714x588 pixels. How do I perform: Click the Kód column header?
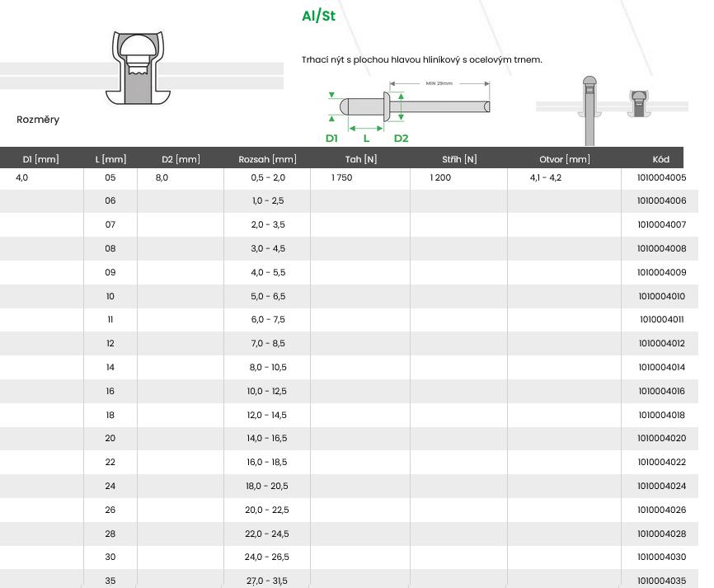pos(660,159)
